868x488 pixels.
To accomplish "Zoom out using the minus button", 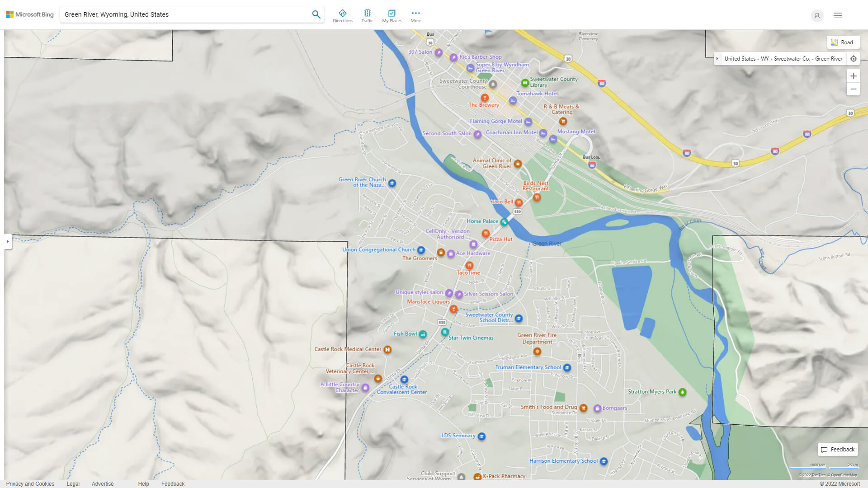I will (854, 89).
